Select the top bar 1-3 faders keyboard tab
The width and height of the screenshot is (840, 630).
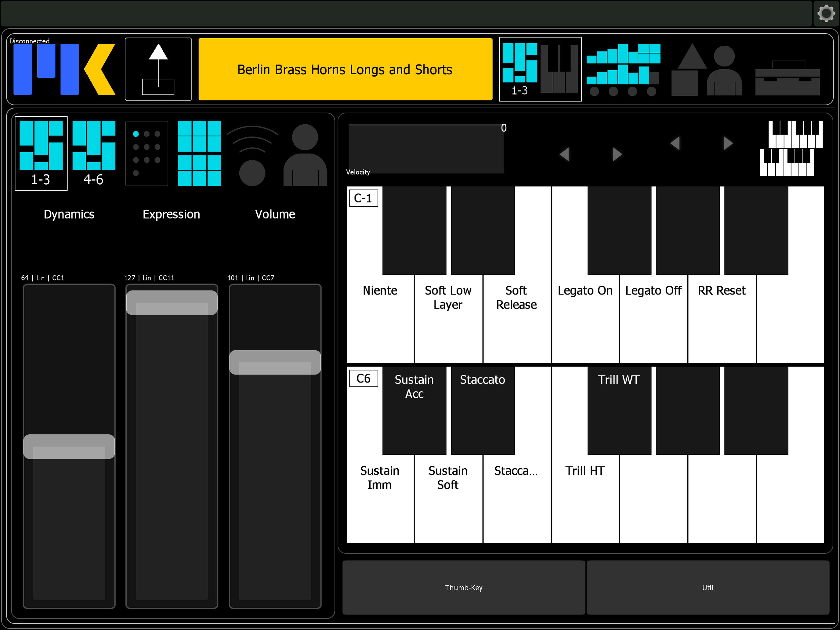[x=540, y=69]
